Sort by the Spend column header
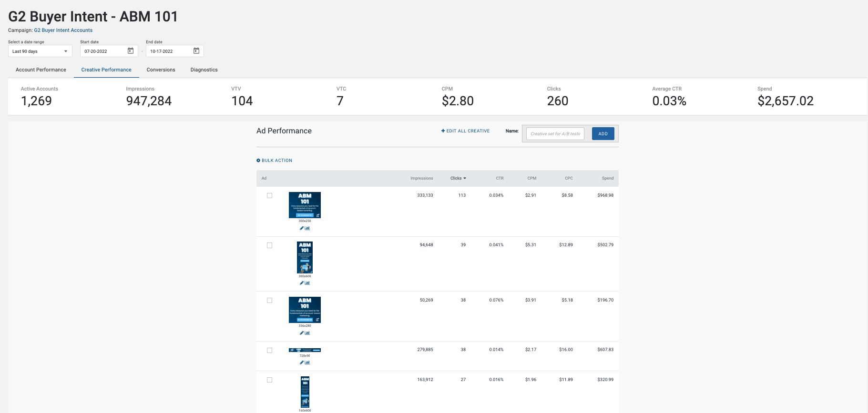 coord(608,178)
